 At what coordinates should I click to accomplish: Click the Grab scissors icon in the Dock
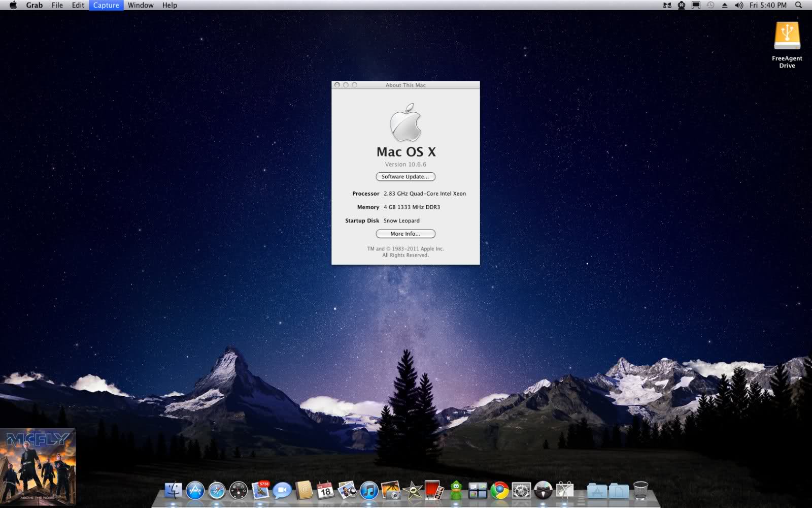565,490
